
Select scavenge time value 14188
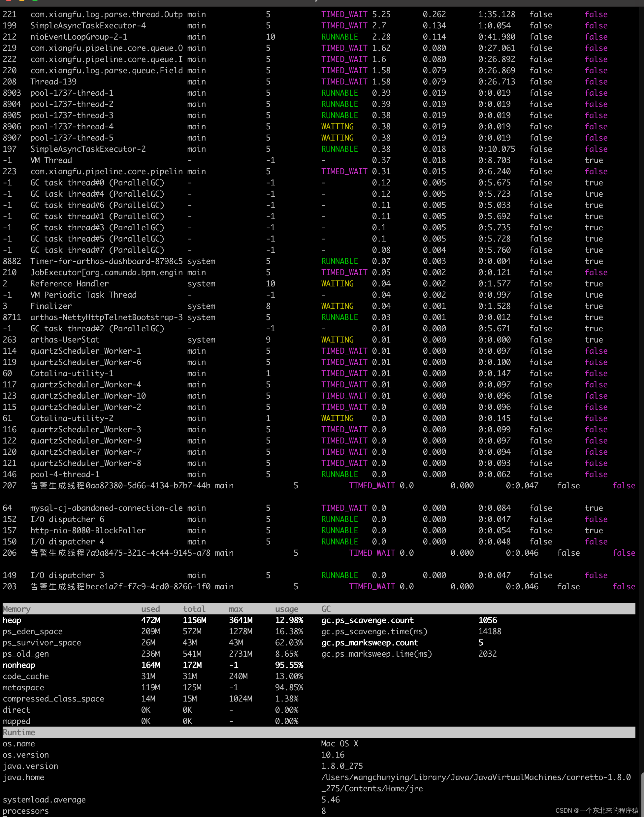click(490, 632)
